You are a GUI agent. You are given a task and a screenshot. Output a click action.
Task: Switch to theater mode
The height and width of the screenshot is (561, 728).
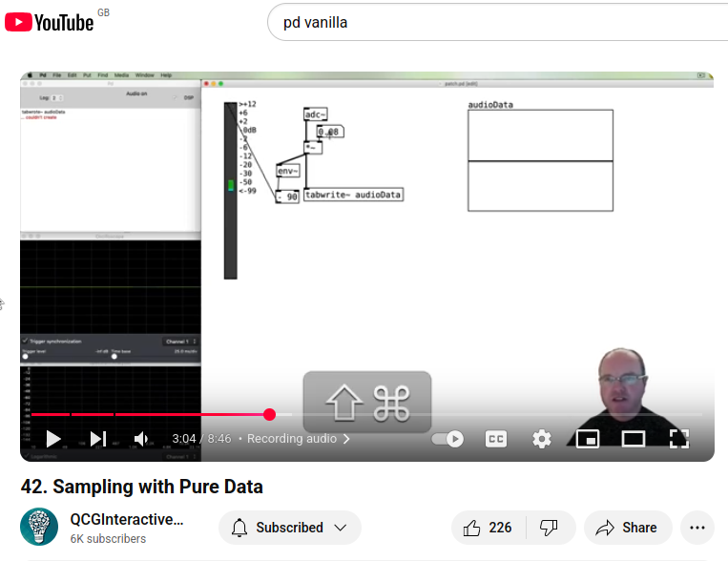coord(634,439)
